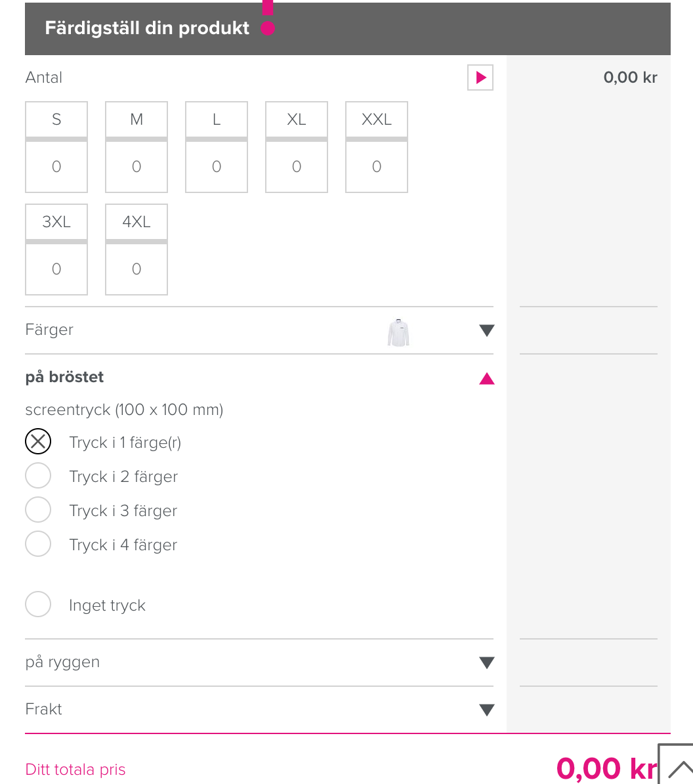The height and width of the screenshot is (784, 693).
Task: Collapse the på bröstet section arrow
Action: pyautogui.click(x=486, y=378)
